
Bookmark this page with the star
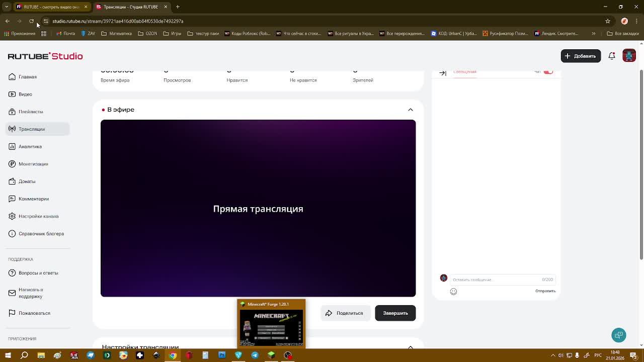[608, 21]
